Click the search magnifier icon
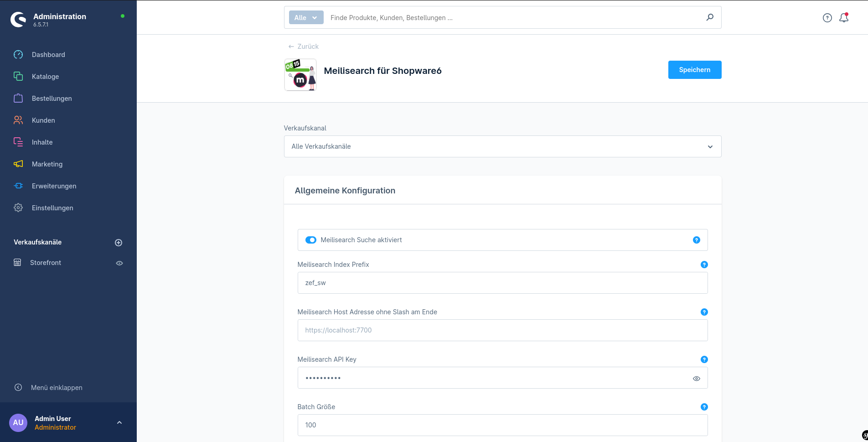868x442 pixels. (x=710, y=17)
